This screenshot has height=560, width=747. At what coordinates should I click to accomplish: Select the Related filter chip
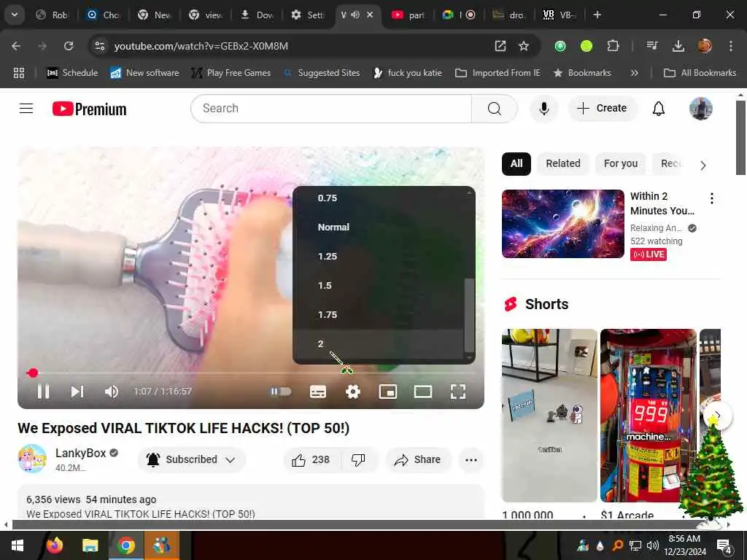[x=562, y=164]
